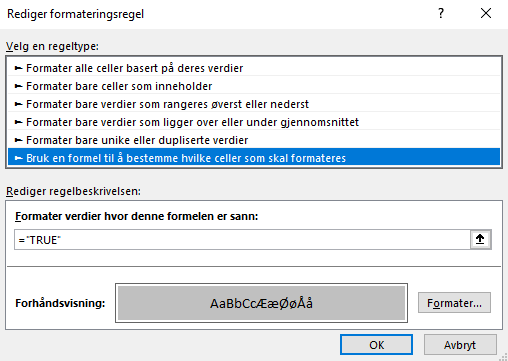Click the resize grip at dialog corner
508x361 pixels.
pyautogui.click(x=503, y=357)
